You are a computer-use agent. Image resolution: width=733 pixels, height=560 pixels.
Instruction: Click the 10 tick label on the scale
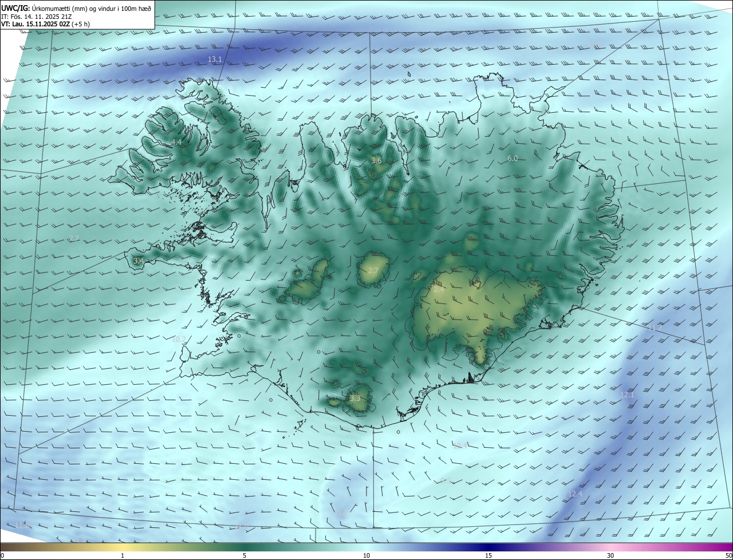pyautogui.click(x=366, y=555)
